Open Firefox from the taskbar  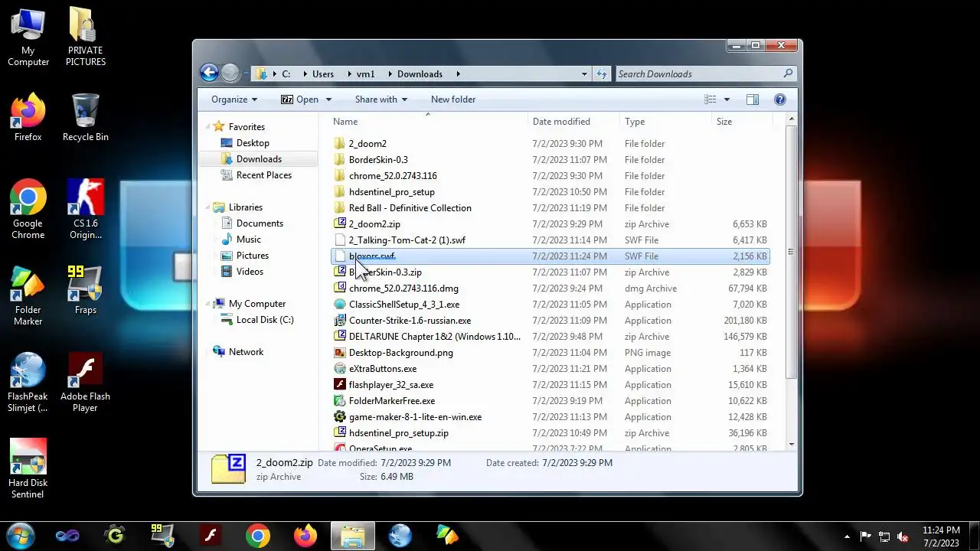[x=305, y=536]
